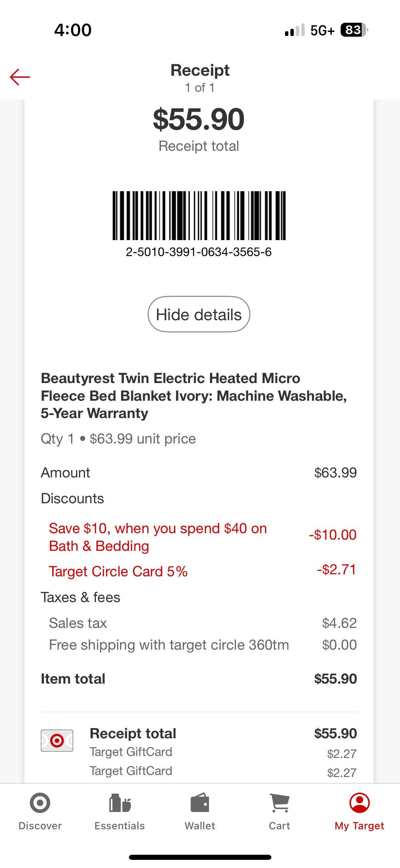Viewport: 400px width, 868px height.
Task: Tap the Target GiftCard icon
Action: point(57,740)
